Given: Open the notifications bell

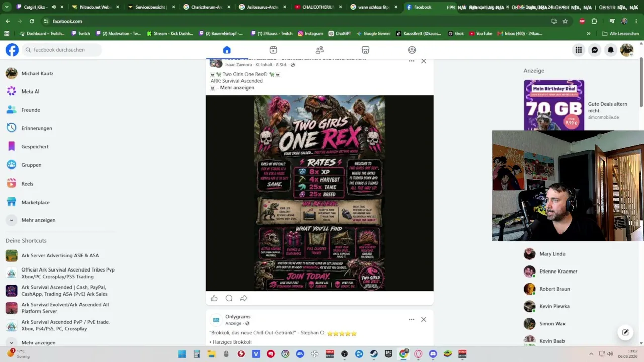Looking at the screenshot, I should click(611, 50).
